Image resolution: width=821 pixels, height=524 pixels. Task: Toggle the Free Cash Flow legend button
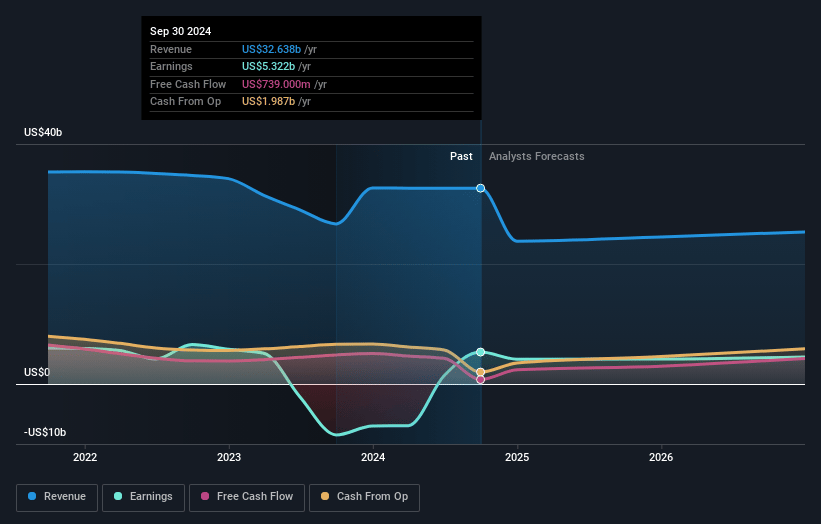(x=247, y=497)
